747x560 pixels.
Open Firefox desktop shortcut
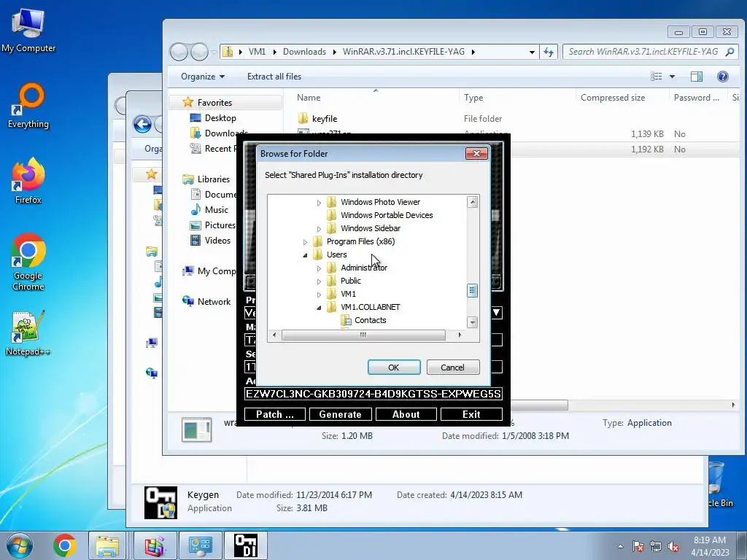[x=28, y=181]
